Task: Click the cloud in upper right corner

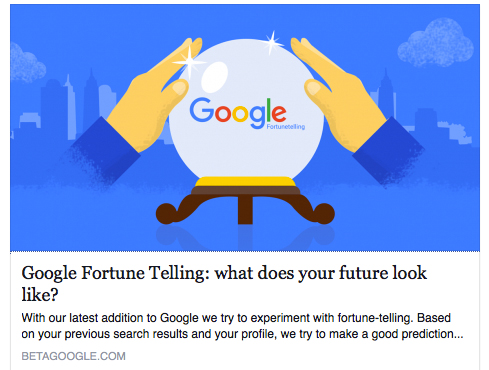Action: 435,42
